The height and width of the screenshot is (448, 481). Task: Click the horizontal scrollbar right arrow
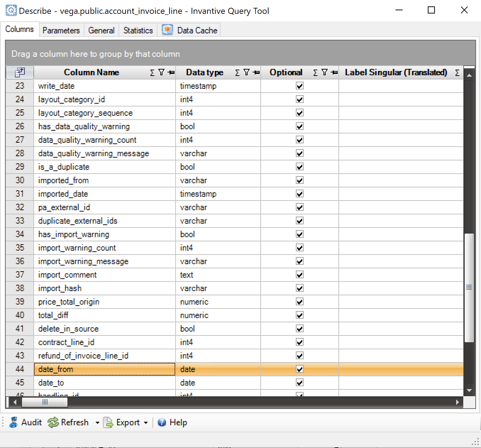point(458,402)
